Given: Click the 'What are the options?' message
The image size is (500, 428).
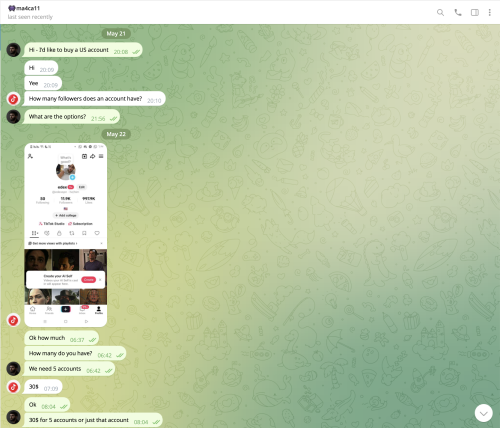Looking at the screenshot, I should click(72, 117).
